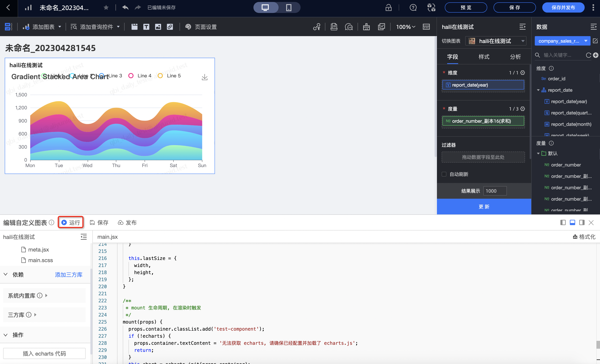Image resolution: width=600 pixels, height=364 pixels.
Task: Click the insert text box icon
Action: [x=146, y=27]
